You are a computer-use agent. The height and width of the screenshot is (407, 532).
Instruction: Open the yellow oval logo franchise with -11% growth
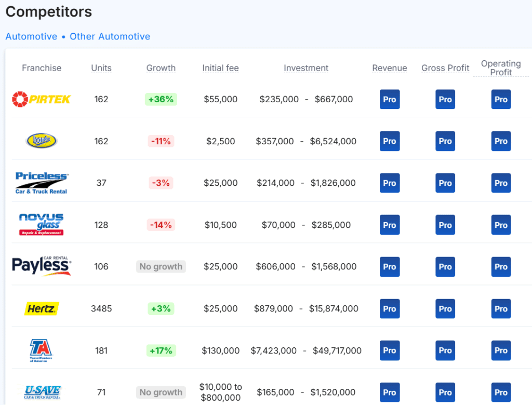[x=42, y=141]
